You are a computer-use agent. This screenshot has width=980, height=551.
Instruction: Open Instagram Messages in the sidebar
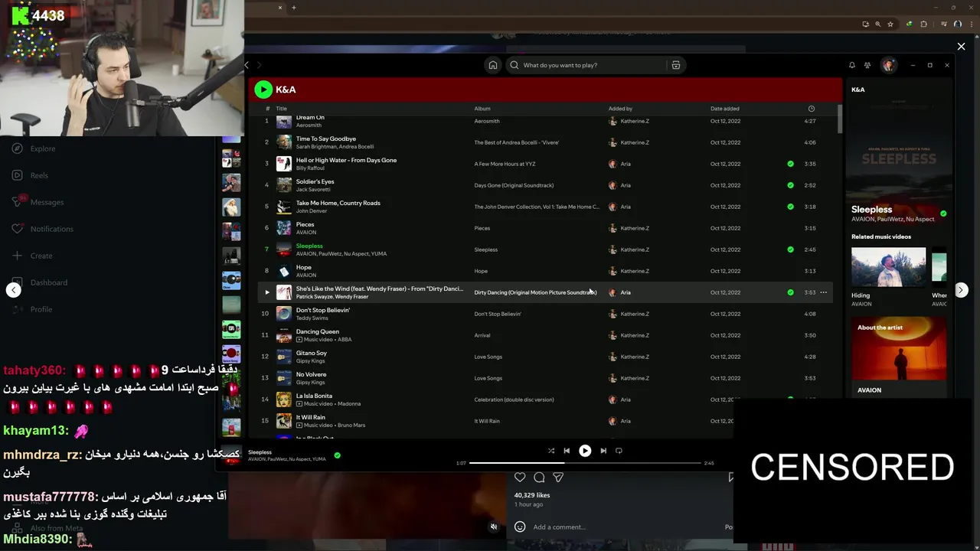[47, 202]
